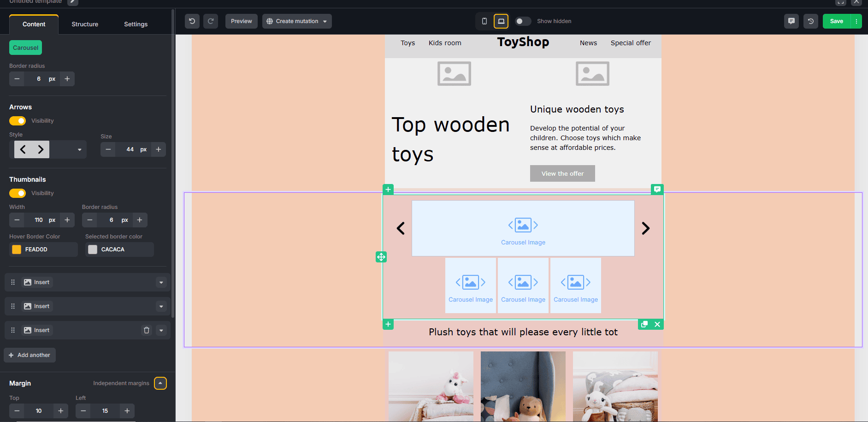This screenshot has width=868, height=422.
Task: Expand the second Insert item
Action: 161,306
